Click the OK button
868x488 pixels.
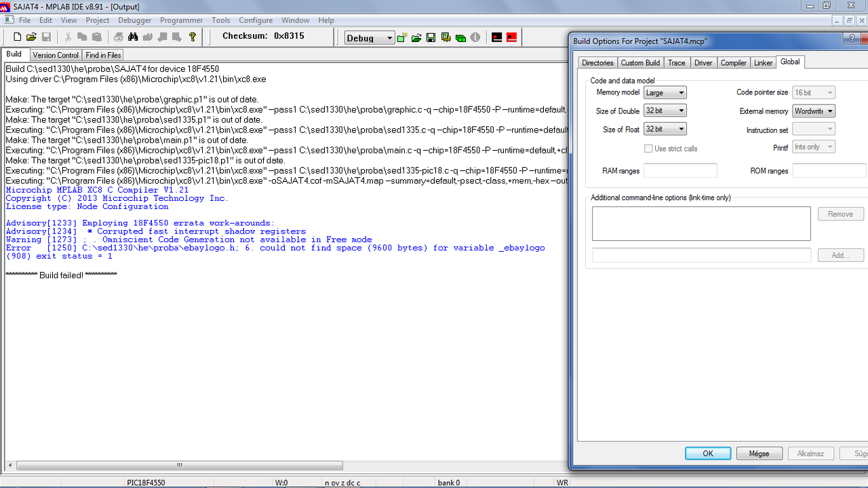(708, 453)
